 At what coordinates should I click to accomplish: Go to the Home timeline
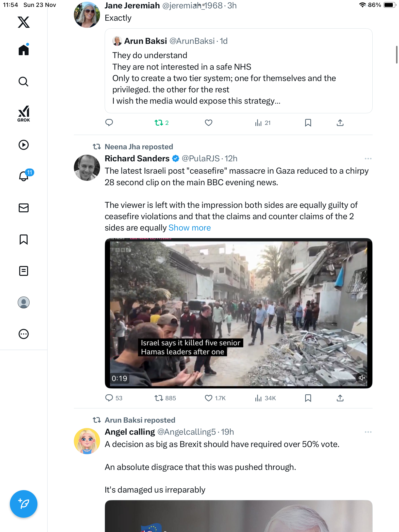(24, 50)
